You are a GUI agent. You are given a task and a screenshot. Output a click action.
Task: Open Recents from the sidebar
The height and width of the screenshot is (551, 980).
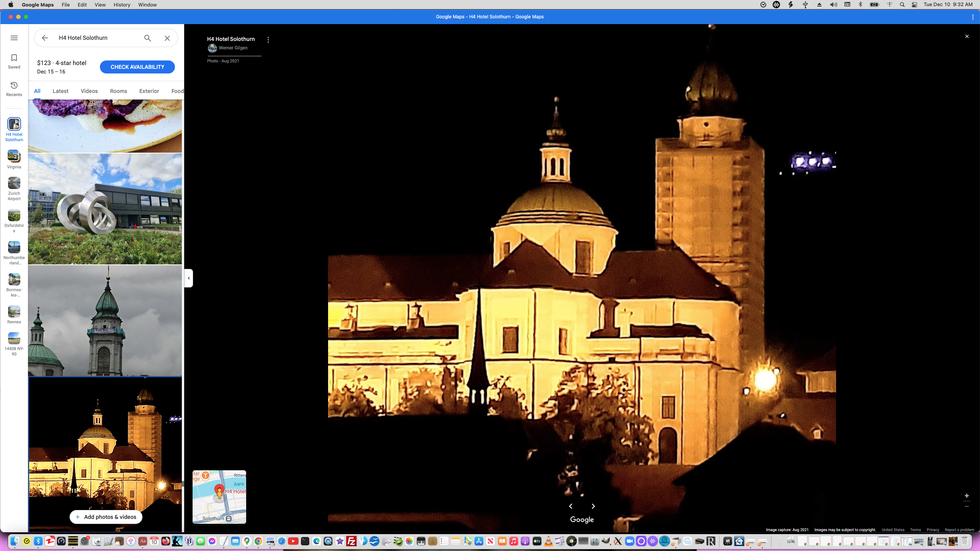(14, 88)
